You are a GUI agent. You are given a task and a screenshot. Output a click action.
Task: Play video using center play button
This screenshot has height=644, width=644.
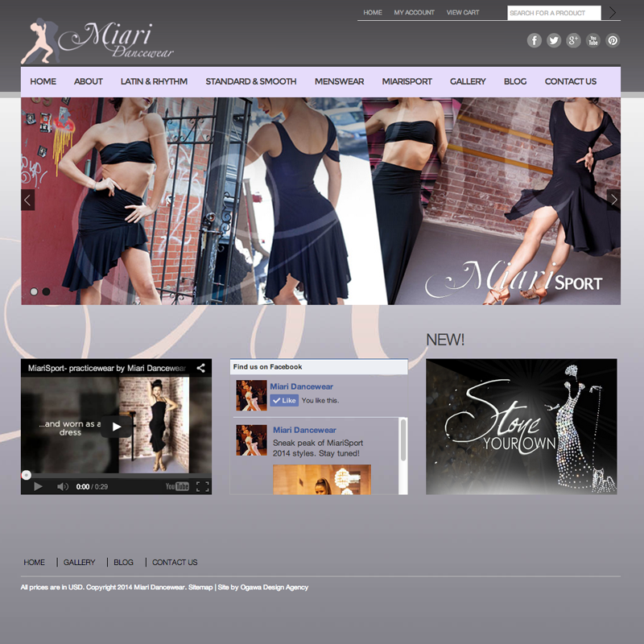point(116,427)
